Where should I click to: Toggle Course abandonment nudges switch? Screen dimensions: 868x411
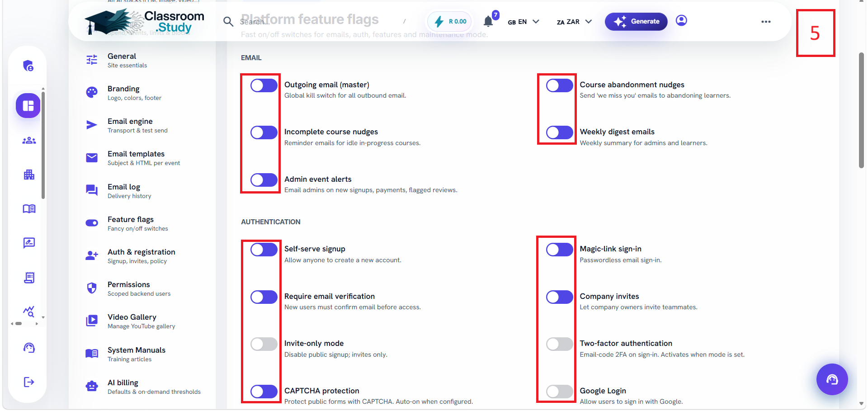560,85
